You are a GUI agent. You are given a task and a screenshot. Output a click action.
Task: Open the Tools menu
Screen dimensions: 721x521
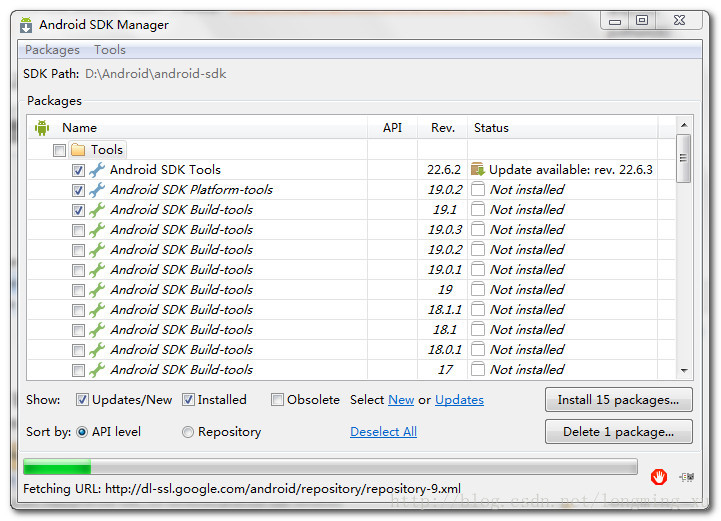pos(109,50)
